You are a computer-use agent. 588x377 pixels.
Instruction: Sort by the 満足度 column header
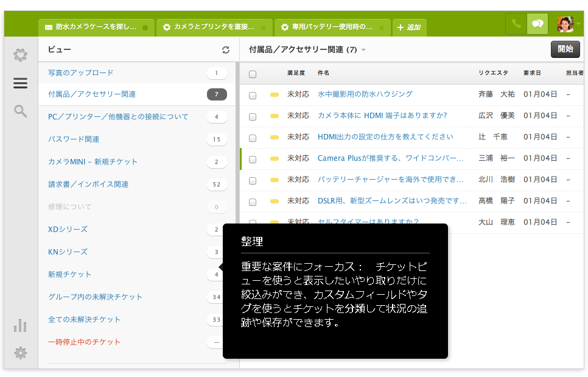(296, 72)
